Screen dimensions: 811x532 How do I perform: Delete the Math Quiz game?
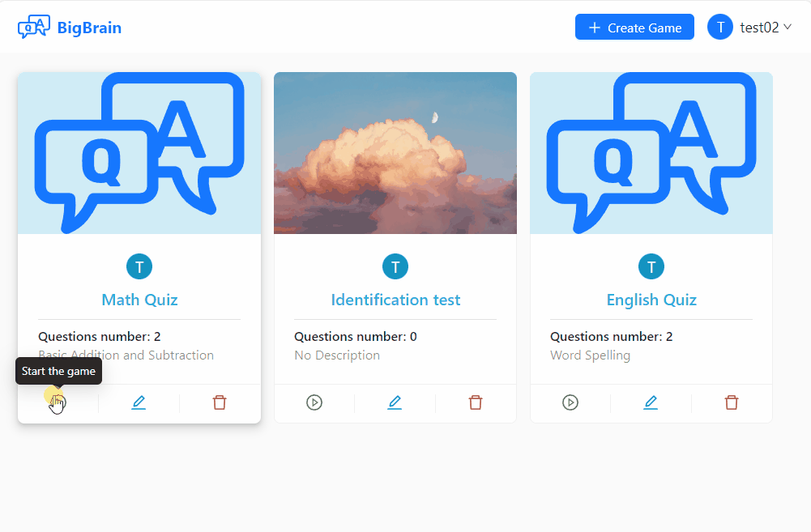click(220, 402)
